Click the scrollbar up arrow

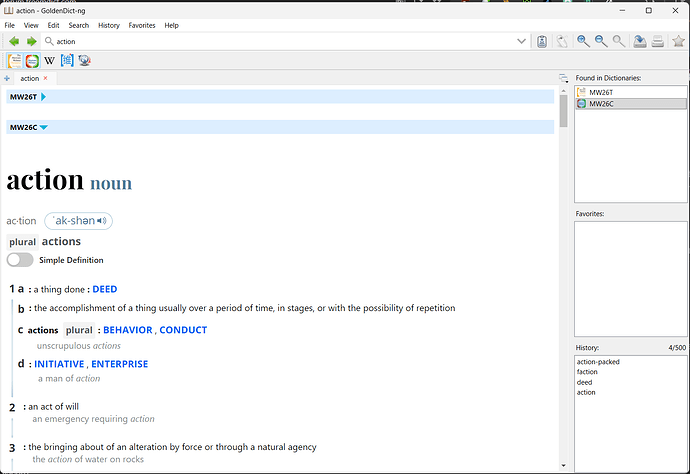[563, 91]
